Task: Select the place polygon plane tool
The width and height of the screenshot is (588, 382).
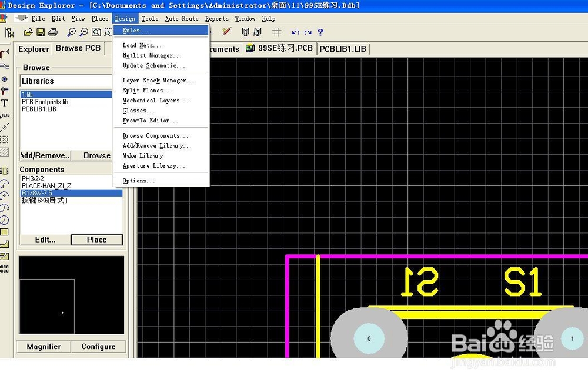Action: [x=4, y=244]
